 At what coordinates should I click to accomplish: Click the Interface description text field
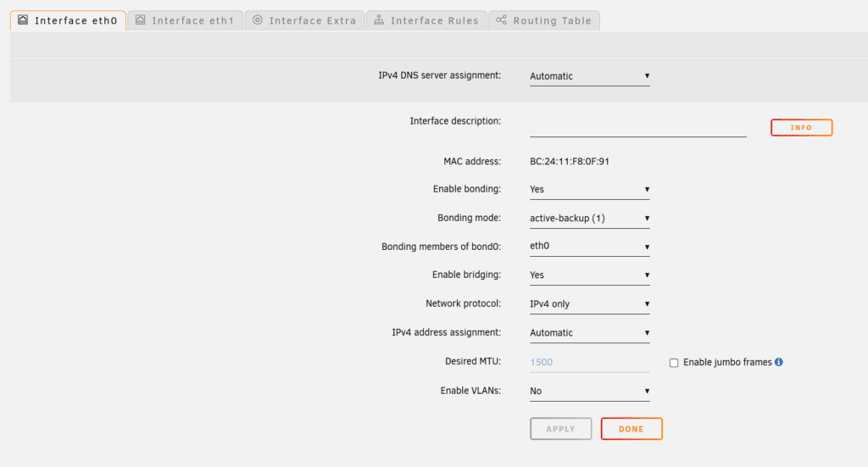(637, 127)
